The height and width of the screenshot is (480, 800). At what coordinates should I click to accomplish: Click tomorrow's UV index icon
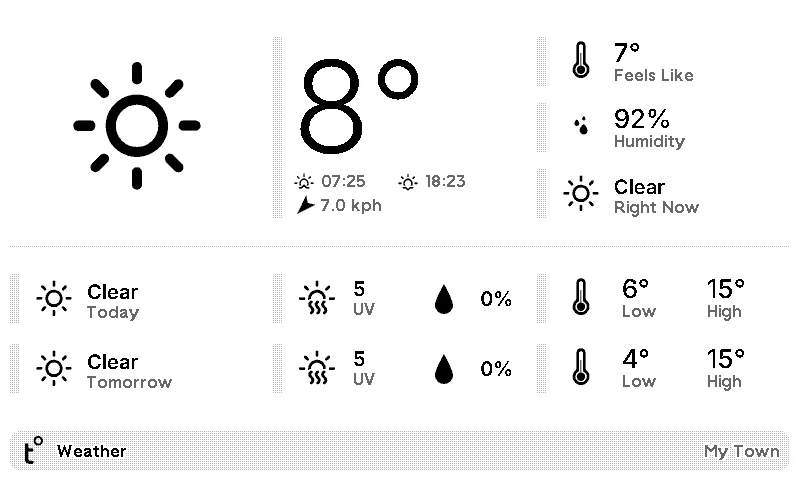click(x=317, y=368)
